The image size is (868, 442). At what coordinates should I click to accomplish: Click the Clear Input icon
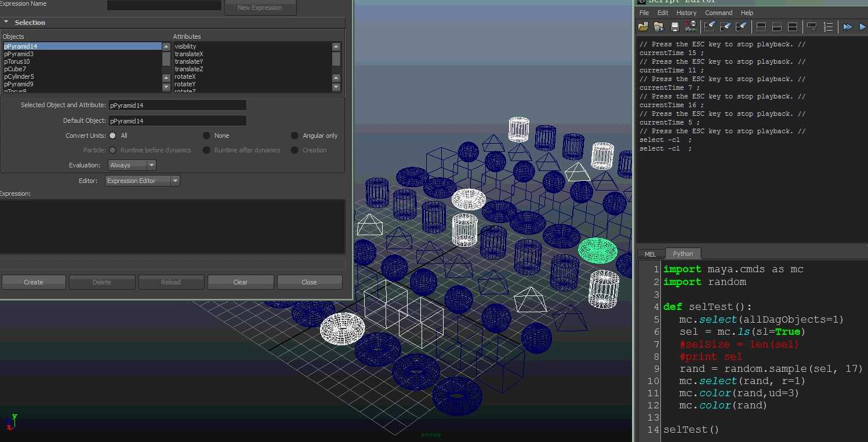click(725, 27)
